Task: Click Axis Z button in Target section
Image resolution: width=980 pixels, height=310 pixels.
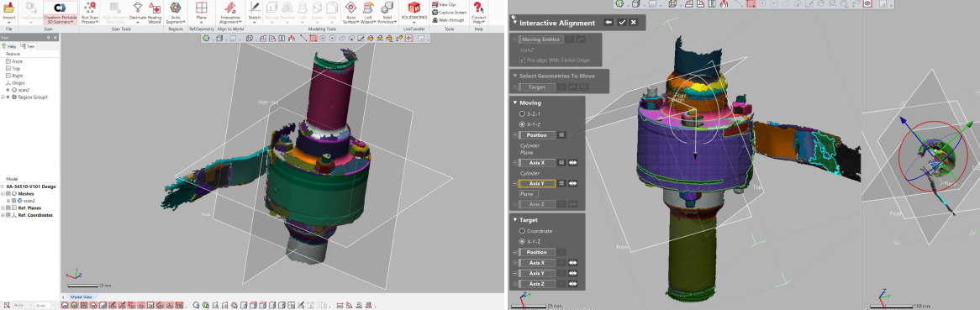Action: coord(536,284)
